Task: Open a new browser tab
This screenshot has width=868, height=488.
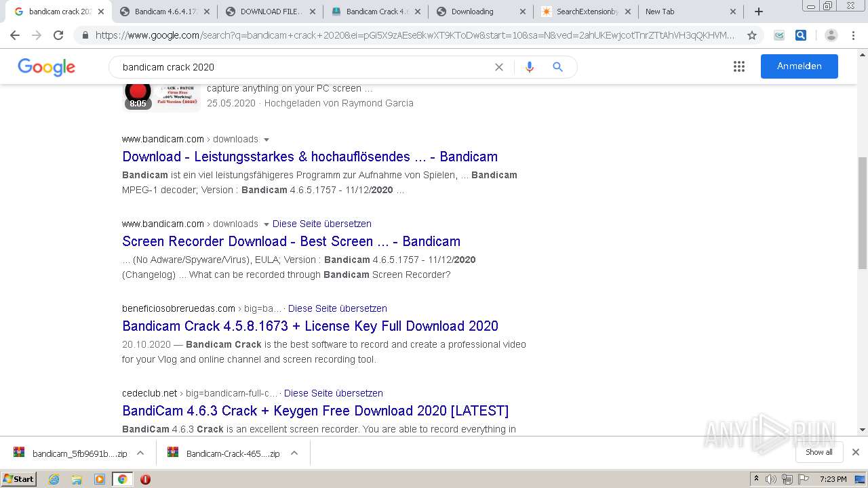Action: point(759,12)
